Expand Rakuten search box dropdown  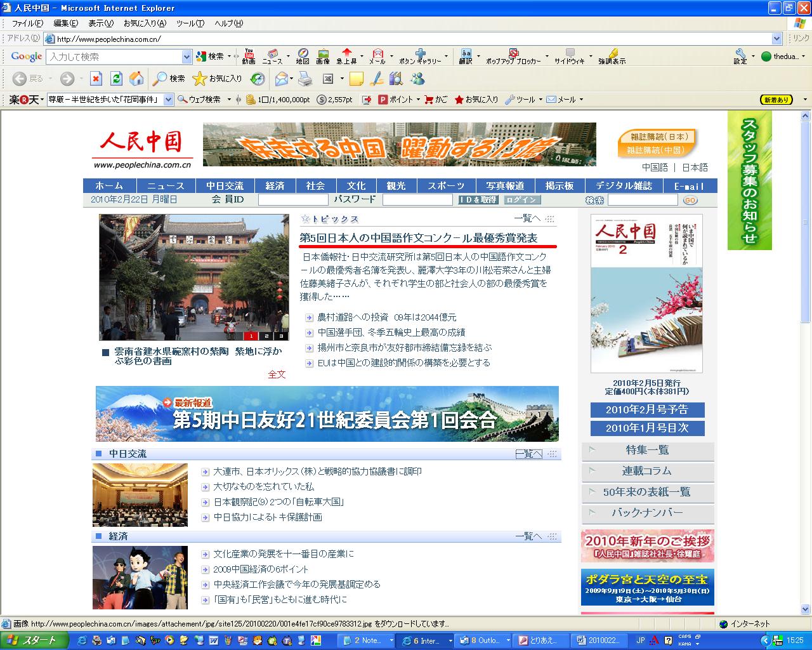click(168, 100)
